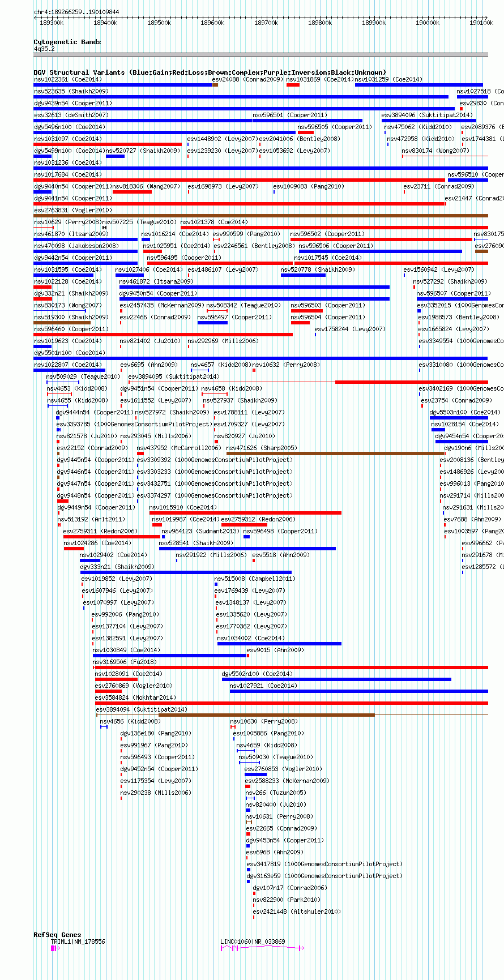Select variant nsv437952 (McCarroll2006) label
504x980 pixels.
pyautogui.click(x=179, y=448)
